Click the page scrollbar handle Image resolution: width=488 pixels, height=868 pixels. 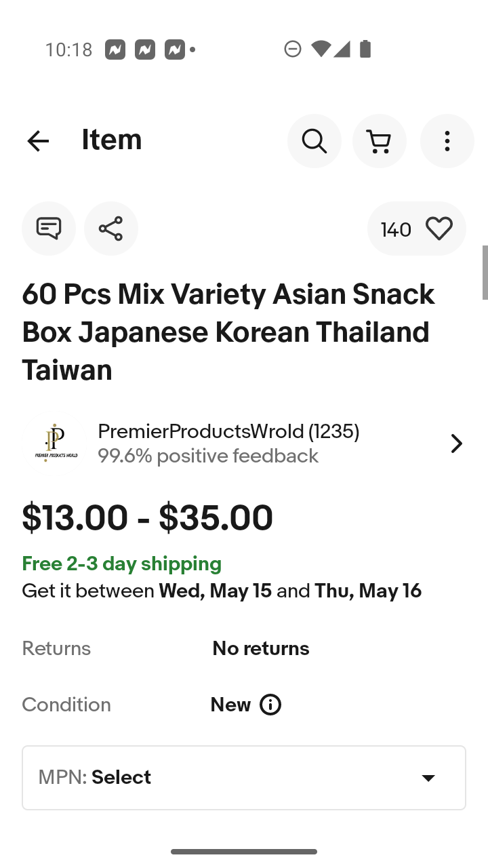point(485,272)
